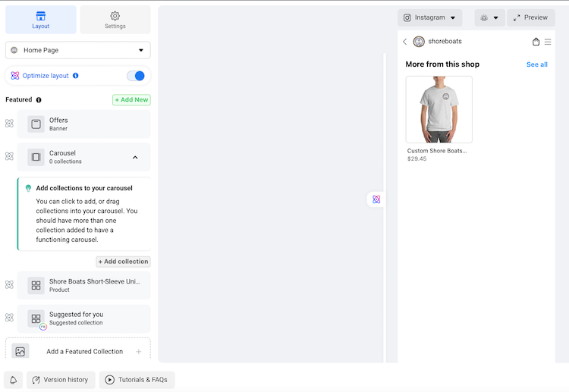Open the Settings tab
Image resolution: width=569 pixels, height=392 pixels.
pyautogui.click(x=115, y=20)
